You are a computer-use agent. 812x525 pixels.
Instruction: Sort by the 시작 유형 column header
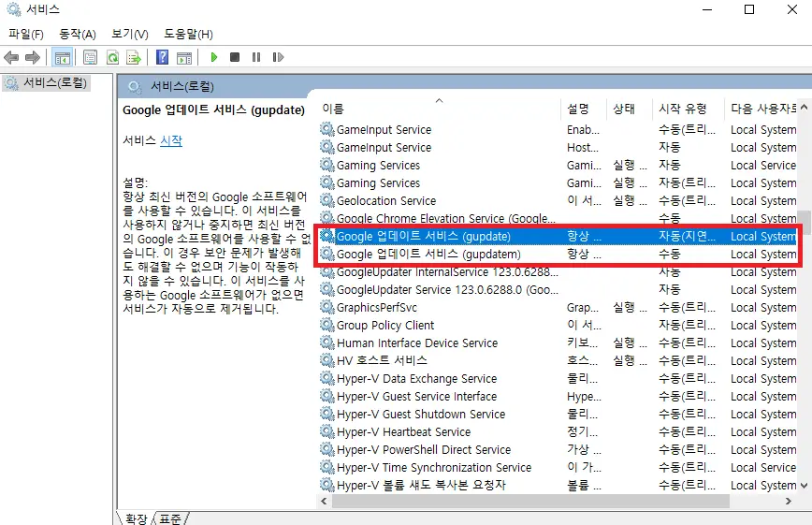(689, 109)
